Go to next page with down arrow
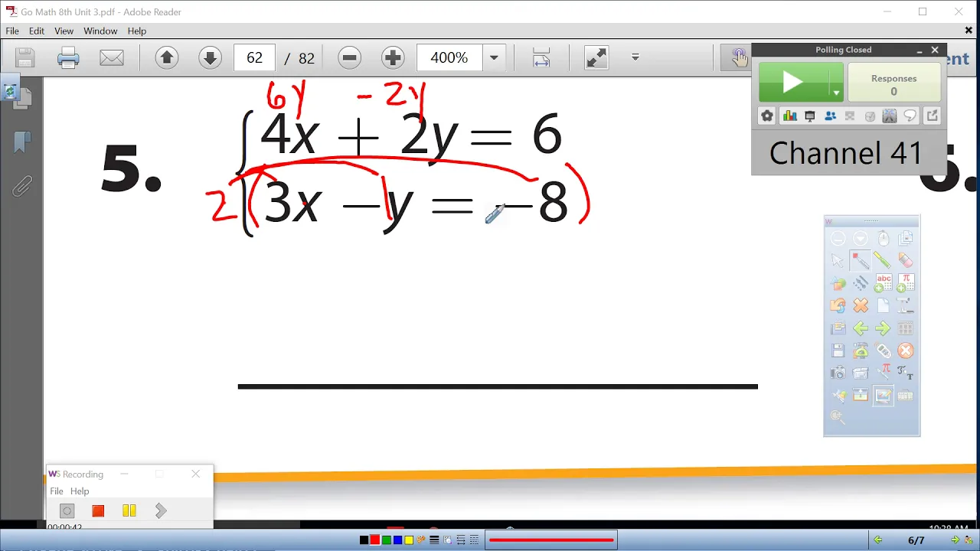 point(210,57)
